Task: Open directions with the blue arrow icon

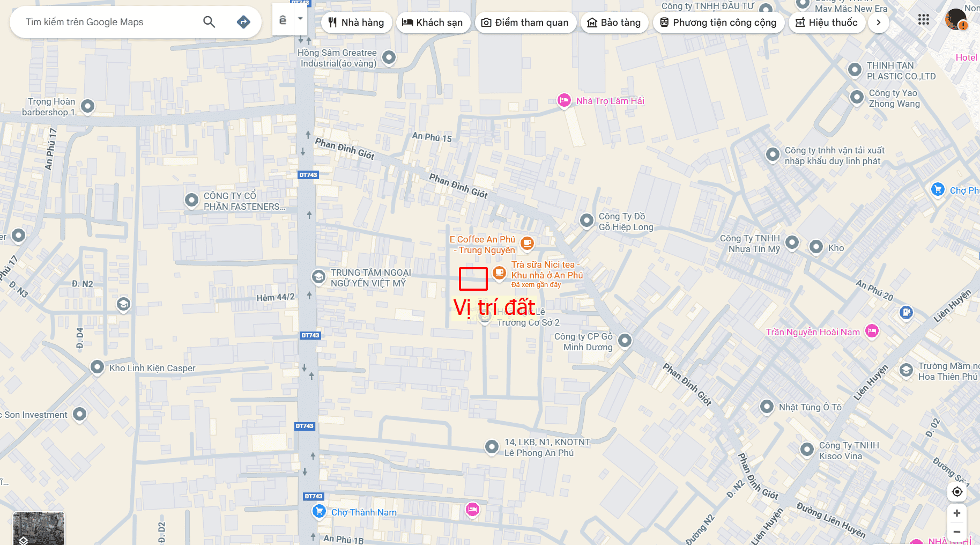Action: pyautogui.click(x=243, y=22)
